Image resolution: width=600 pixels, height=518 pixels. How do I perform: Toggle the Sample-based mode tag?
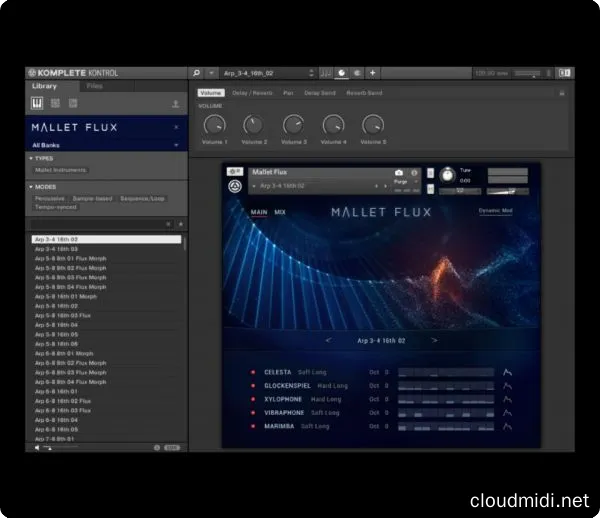93,199
